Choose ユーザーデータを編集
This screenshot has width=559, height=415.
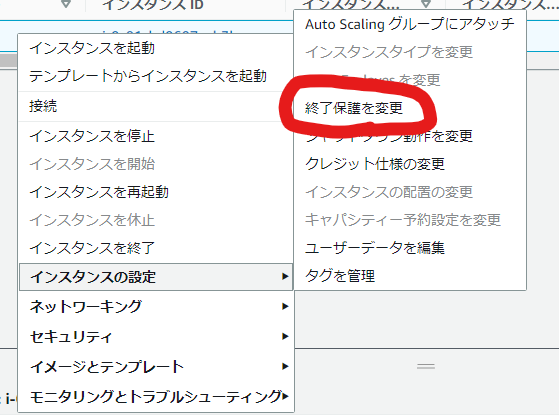375,248
